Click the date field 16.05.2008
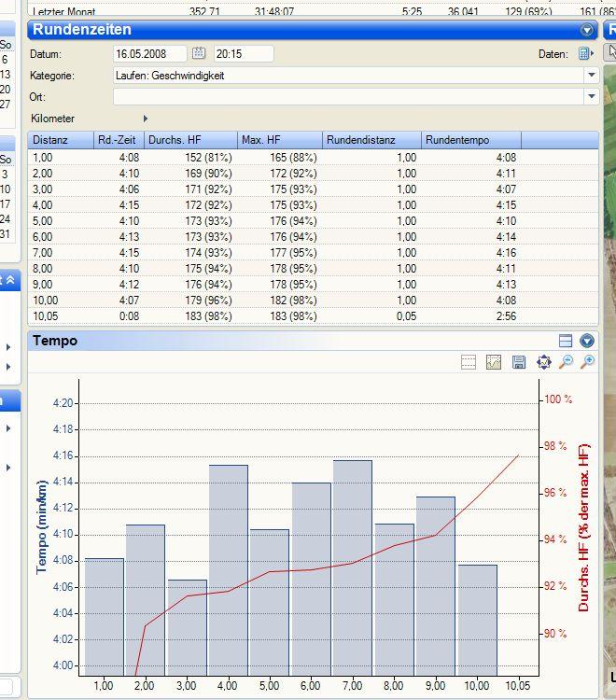The width and height of the screenshot is (616, 700). coord(149,53)
